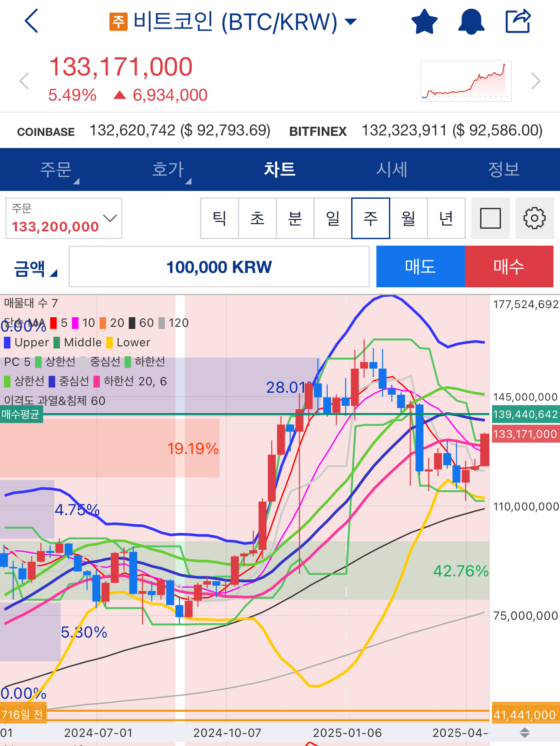Tap the 2024-10-07 date axis label
This screenshot has width=560, height=746.
[x=227, y=733]
